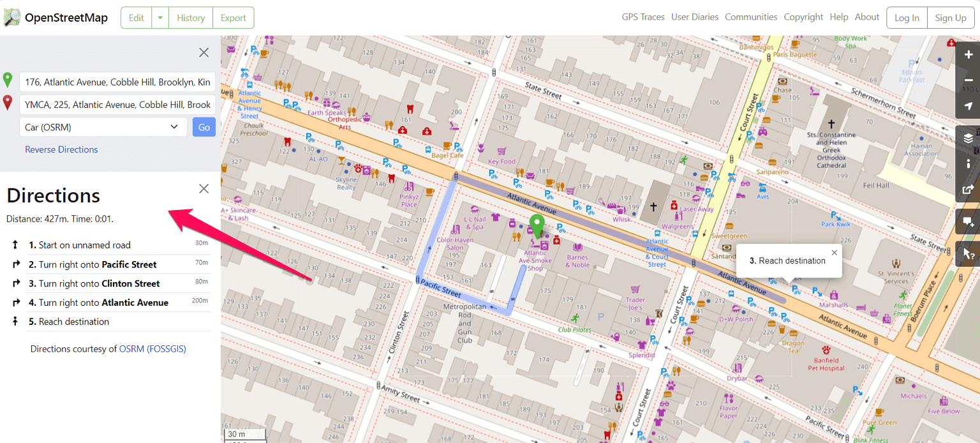Screen dimensions: 980x443
Task: Open the Car (OSRM) transport mode dropdown
Action: pos(103,127)
